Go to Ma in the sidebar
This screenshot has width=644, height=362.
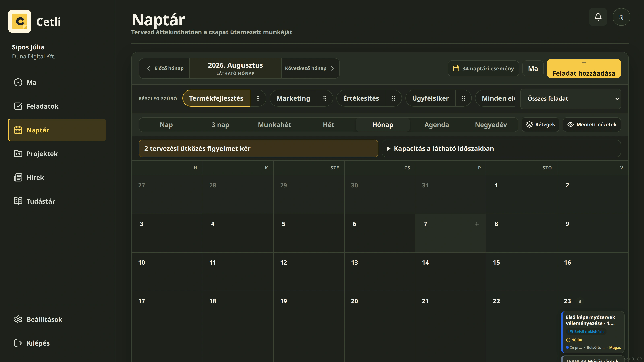[57, 82]
